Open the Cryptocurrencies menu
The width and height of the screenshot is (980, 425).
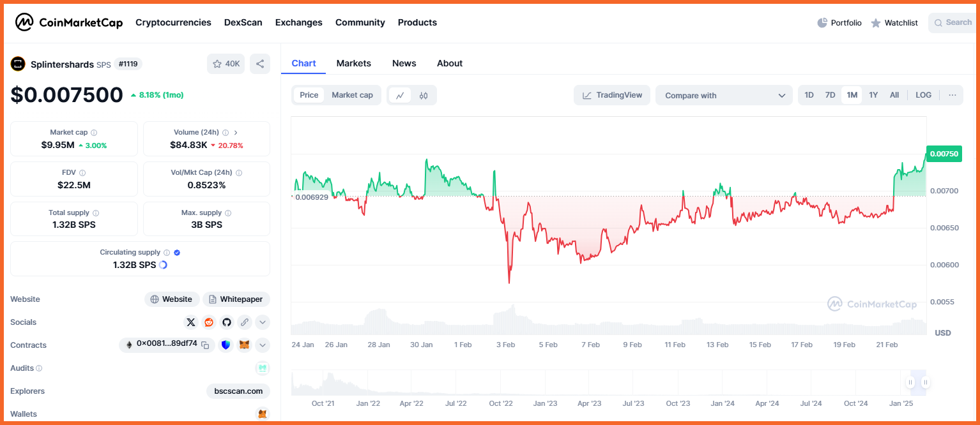point(173,22)
